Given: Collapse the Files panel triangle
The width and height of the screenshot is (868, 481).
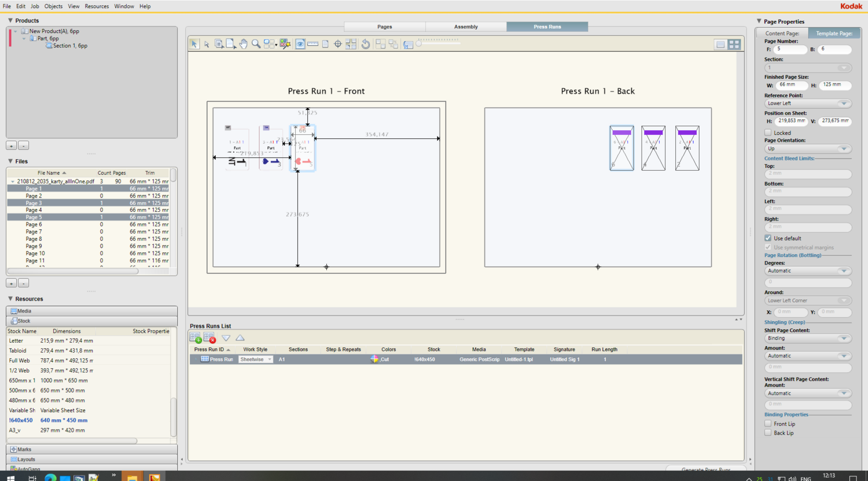Looking at the screenshot, I should pyautogui.click(x=10, y=161).
